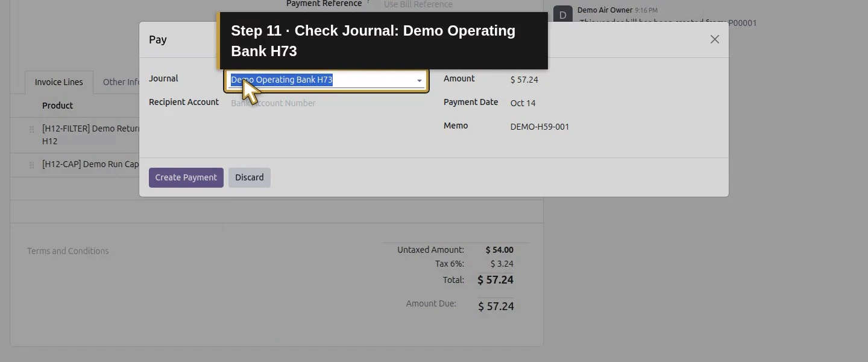This screenshot has width=868, height=362.
Task: Click the Payment Reference field
Action: click(x=418, y=4)
